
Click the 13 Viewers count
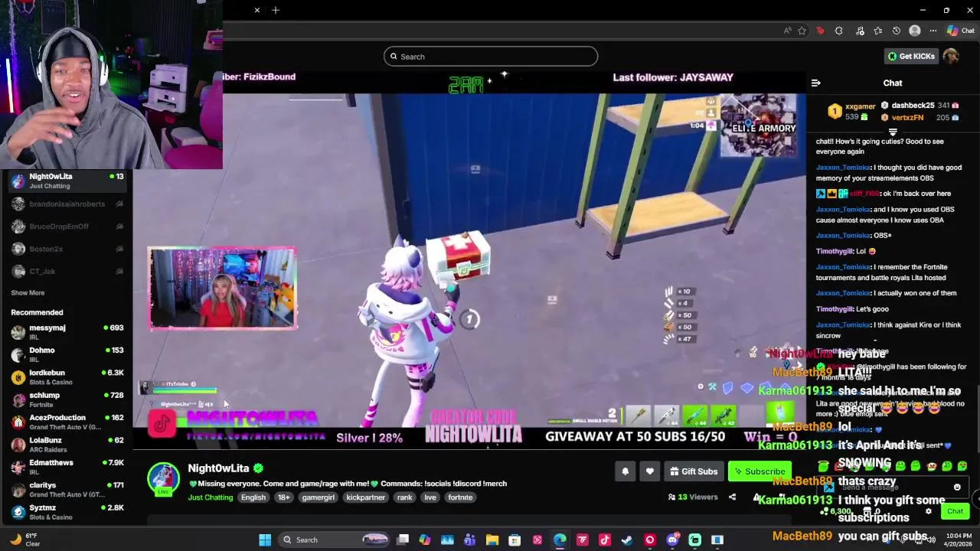(x=693, y=497)
